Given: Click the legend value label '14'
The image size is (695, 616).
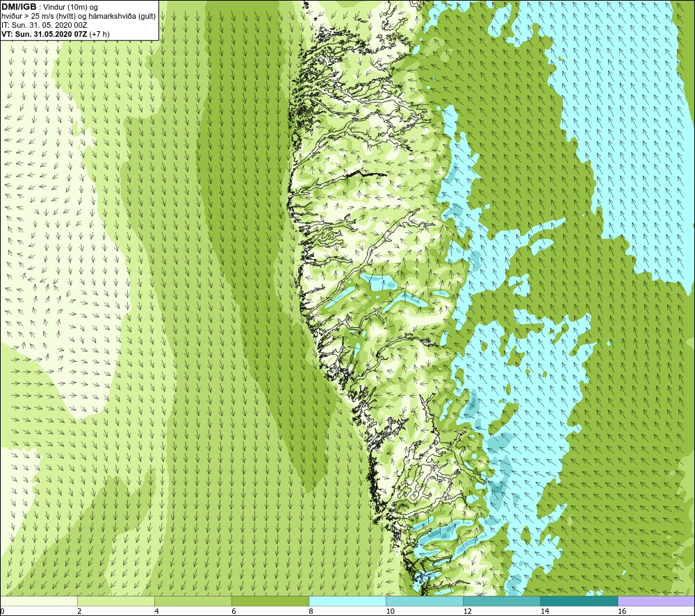Looking at the screenshot, I should (544, 611).
